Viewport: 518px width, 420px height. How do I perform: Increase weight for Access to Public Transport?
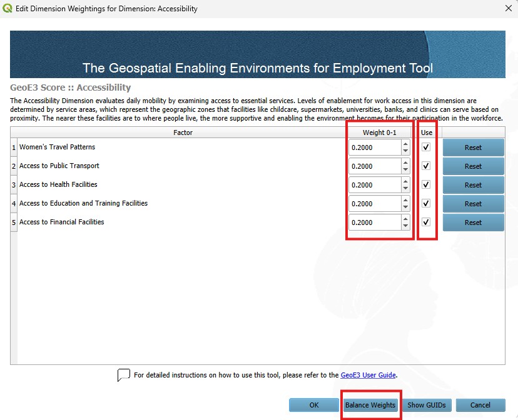click(405, 162)
